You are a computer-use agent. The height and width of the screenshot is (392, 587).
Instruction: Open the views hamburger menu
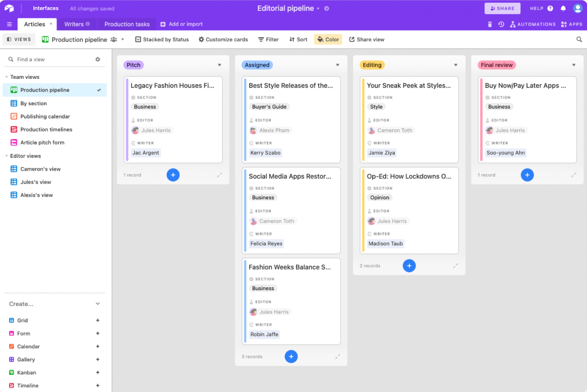coord(9,24)
